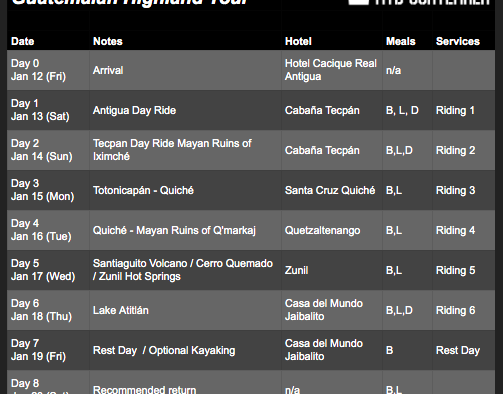This screenshot has height=394, width=503.
Task: Click the Quetzaltenango hotel entry
Action: [x=322, y=230]
